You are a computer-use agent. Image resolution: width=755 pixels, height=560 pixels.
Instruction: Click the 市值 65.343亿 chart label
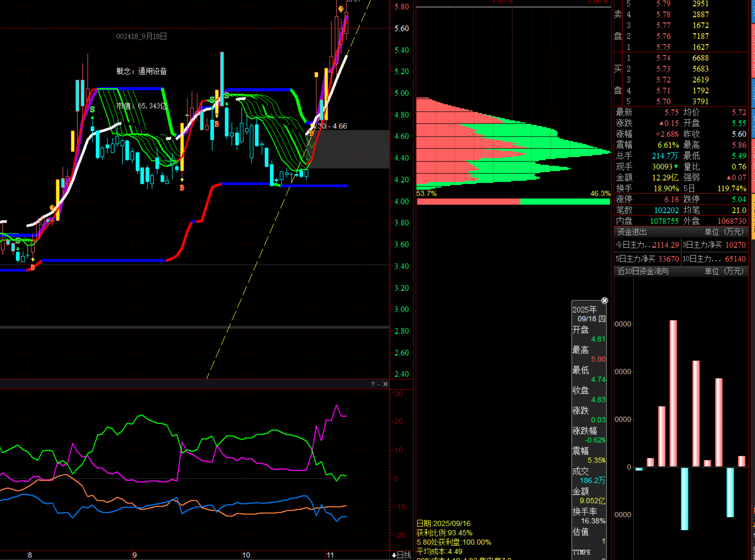(142, 106)
